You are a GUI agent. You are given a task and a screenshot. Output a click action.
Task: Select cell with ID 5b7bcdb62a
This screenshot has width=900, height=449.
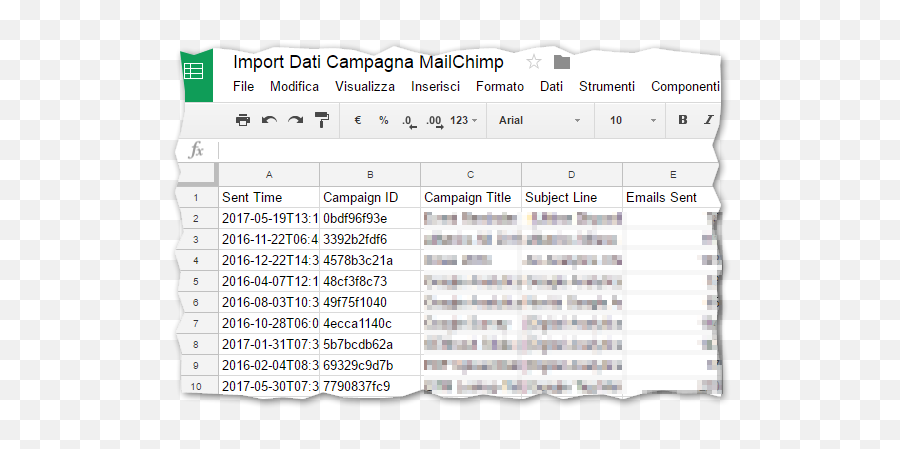point(370,345)
